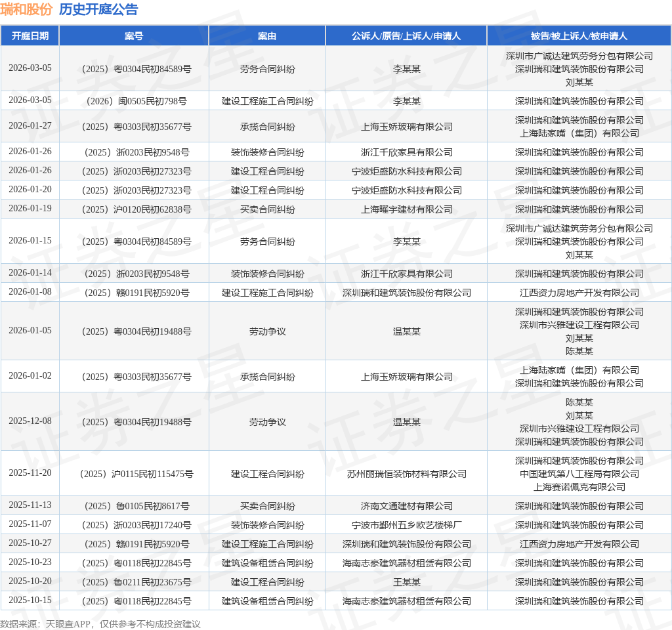This screenshot has width=672, height=630.
Task: Click the date cell 2026-01-05
Action: (x=30, y=331)
